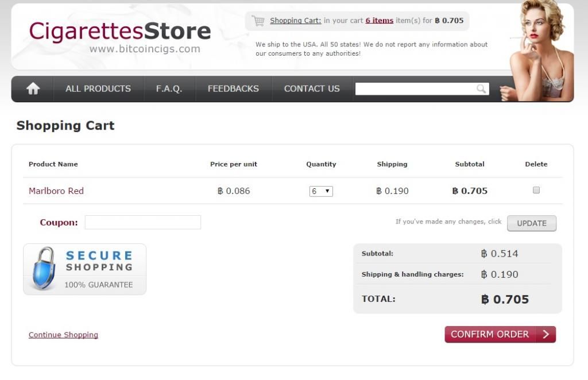The height and width of the screenshot is (380, 588).
Task: Click the 6 items cart link
Action: (x=379, y=21)
